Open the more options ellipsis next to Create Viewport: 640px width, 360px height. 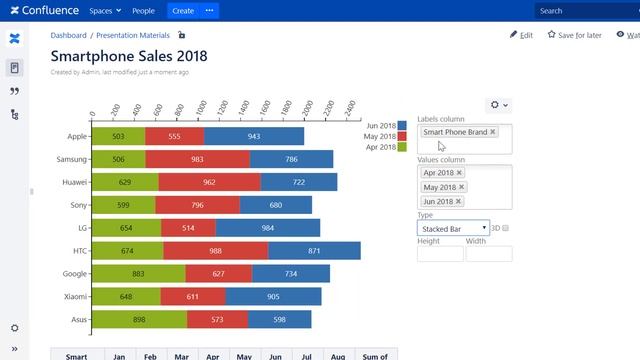click(x=209, y=11)
